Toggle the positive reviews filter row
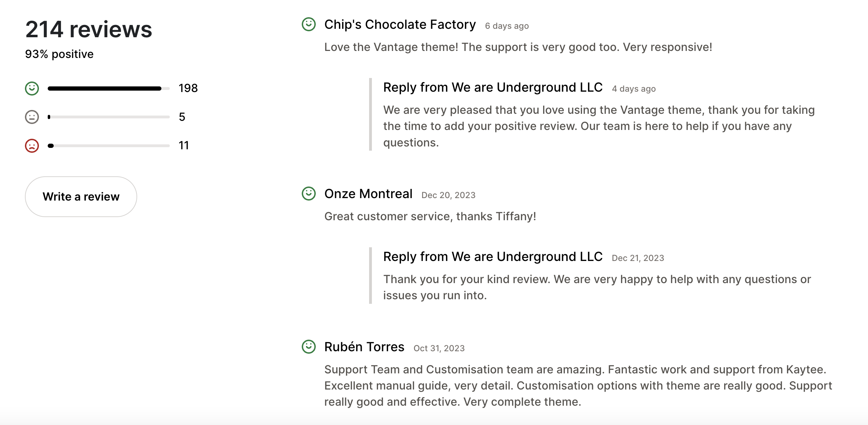 (105, 88)
